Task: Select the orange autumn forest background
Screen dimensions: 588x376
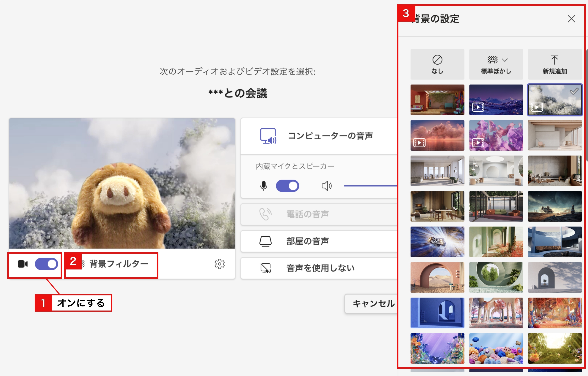Action: click(555, 313)
